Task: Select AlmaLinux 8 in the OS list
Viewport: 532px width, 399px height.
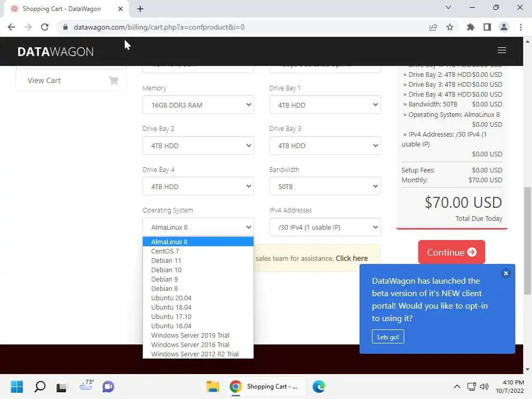Action: 198,242
